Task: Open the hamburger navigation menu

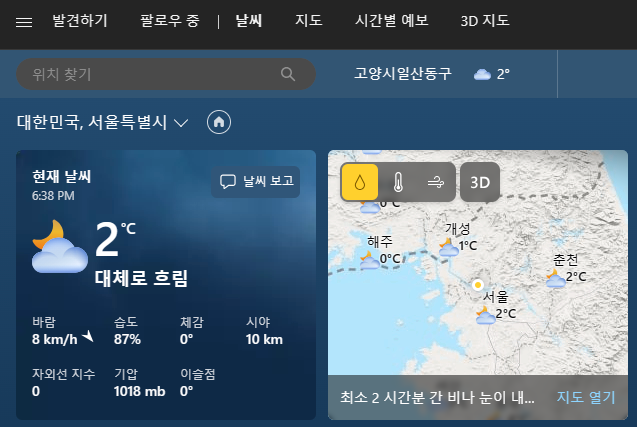Action: click(x=24, y=22)
